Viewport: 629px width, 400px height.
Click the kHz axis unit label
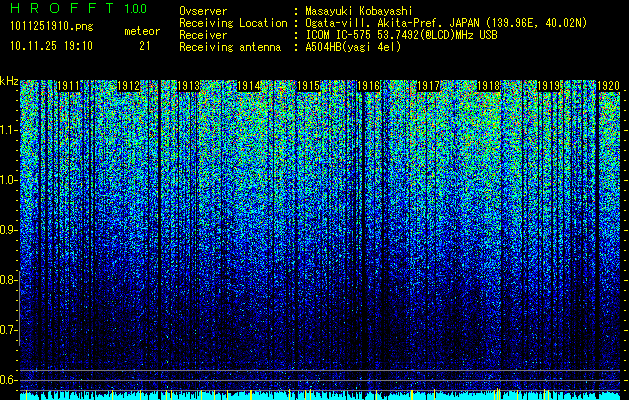pyautogui.click(x=9, y=81)
